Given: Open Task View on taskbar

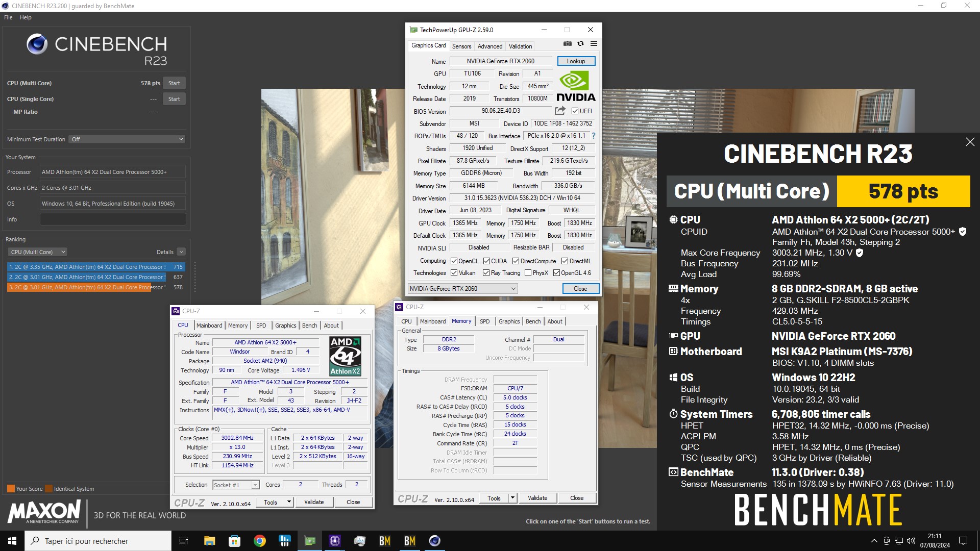Looking at the screenshot, I should [184, 541].
